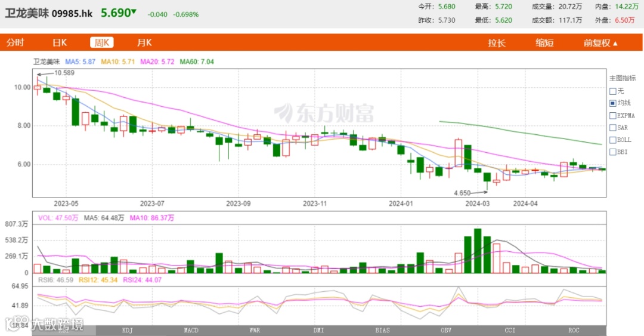Switch to the 分时 intraday tab
The image size is (644, 336).
(15, 43)
